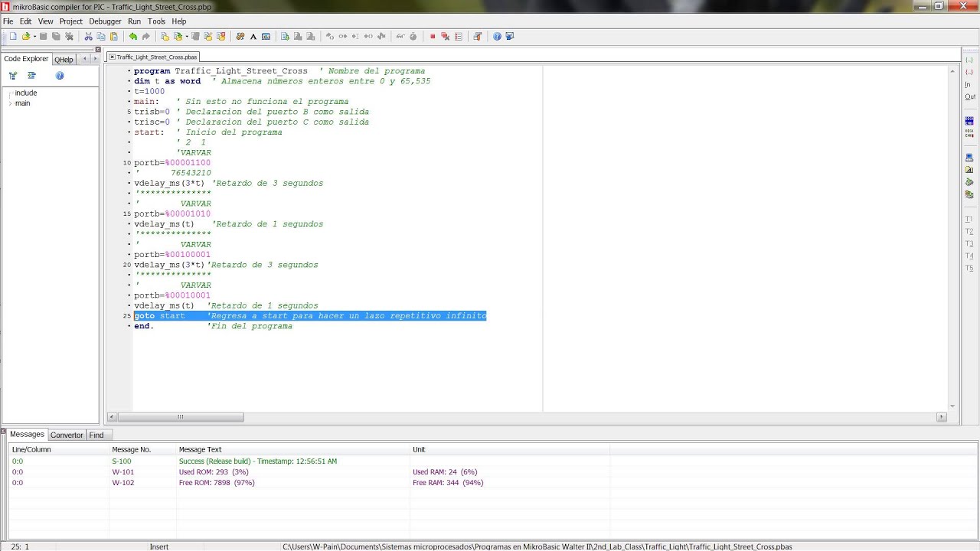Open the File menu

(8, 21)
